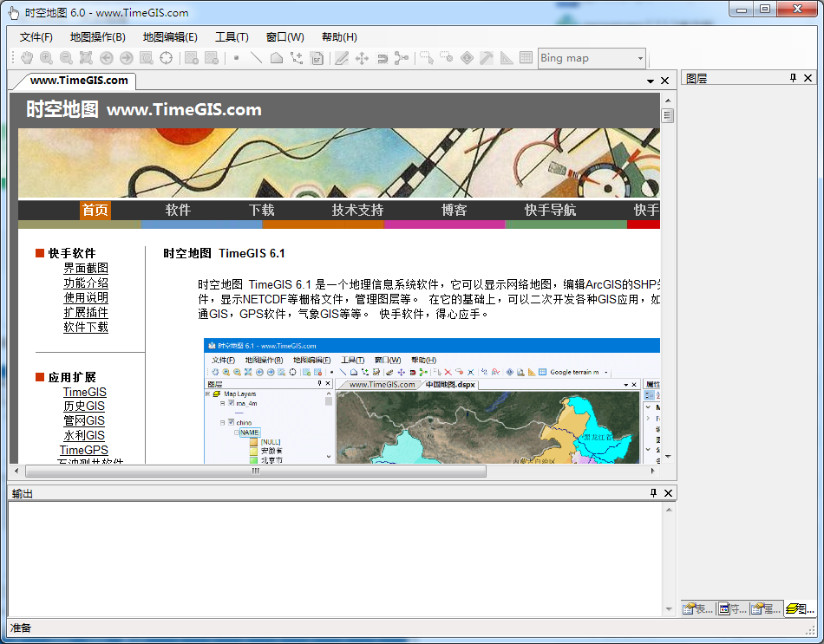Click the branching node split tool icon
Screen dimensions: 824x644
click(402, 58)
